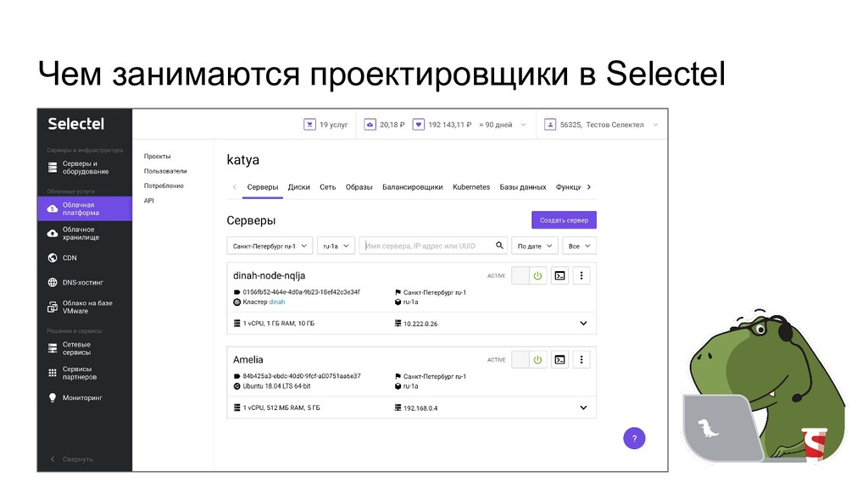Click the heart balance icon 192 143,11 ₽
This screenshot has height=488, width=868.
tap(419, 125)
